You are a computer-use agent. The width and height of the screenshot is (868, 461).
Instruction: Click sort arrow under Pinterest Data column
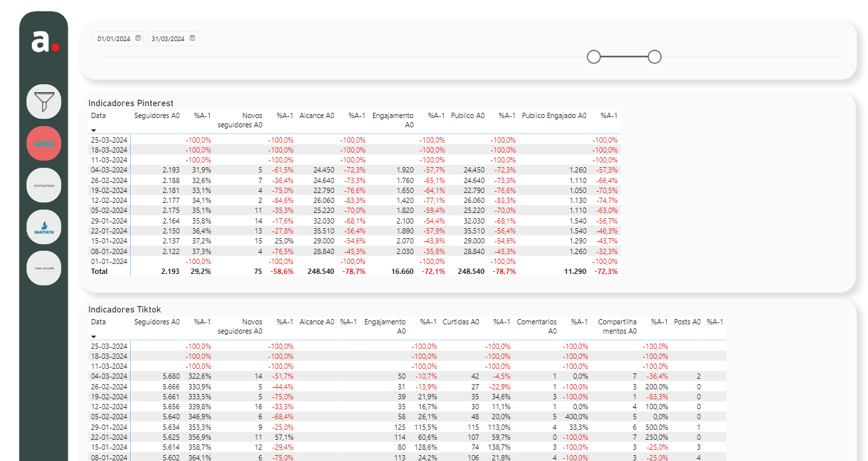[94, 130]
